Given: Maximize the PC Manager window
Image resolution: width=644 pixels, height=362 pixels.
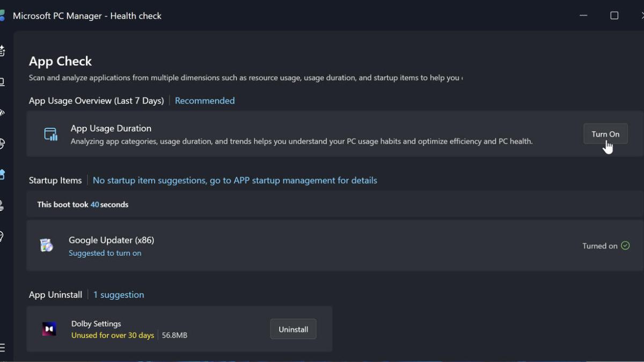Looking at the screenshot, I should [614, 16].
